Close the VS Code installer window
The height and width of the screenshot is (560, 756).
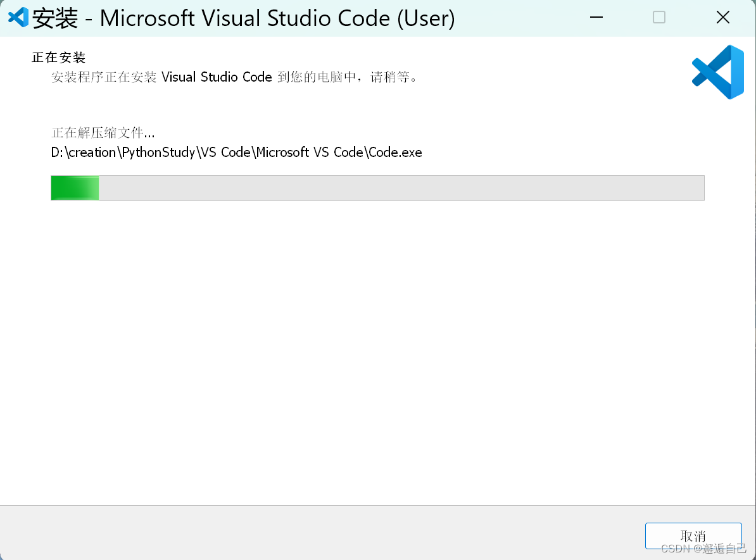pyautogui.click(x=722, y=17)
